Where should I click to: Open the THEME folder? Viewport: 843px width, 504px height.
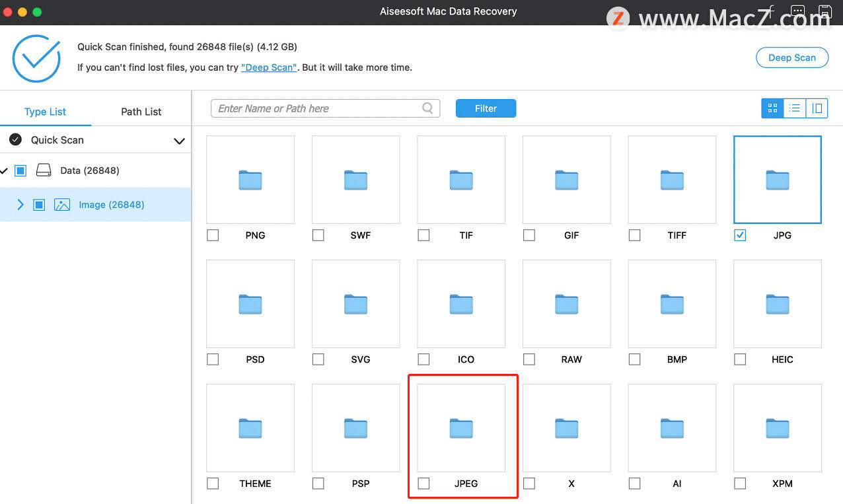coord(250,428)
